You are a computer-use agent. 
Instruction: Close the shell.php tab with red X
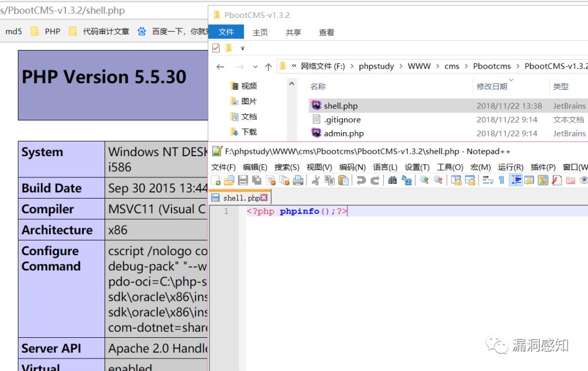pyautogui.click(x=264, y=197)
